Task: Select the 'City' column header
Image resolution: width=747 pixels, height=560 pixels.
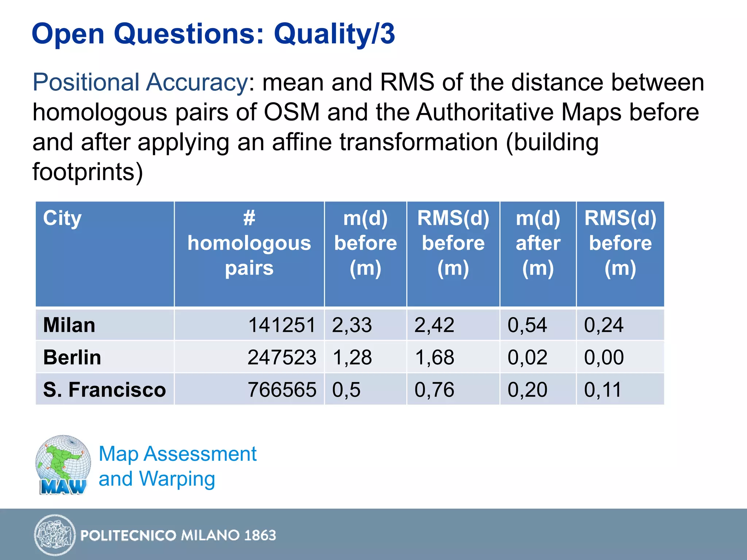Action: 62,218
